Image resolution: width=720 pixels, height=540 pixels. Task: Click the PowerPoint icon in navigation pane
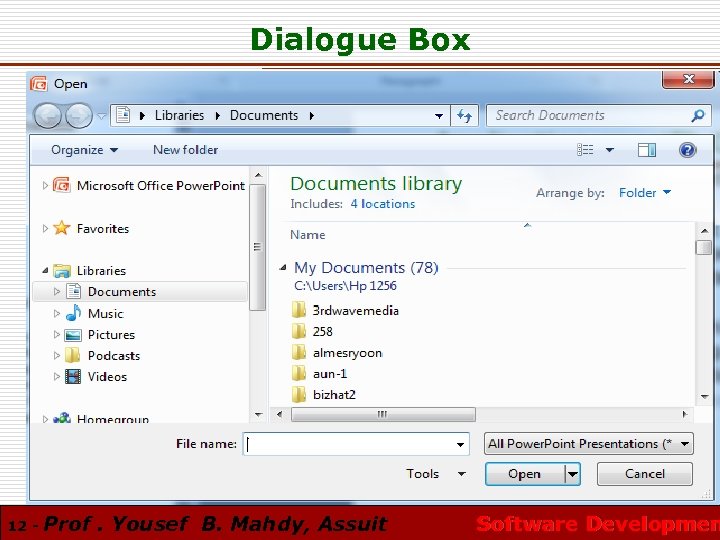point(62,185)
